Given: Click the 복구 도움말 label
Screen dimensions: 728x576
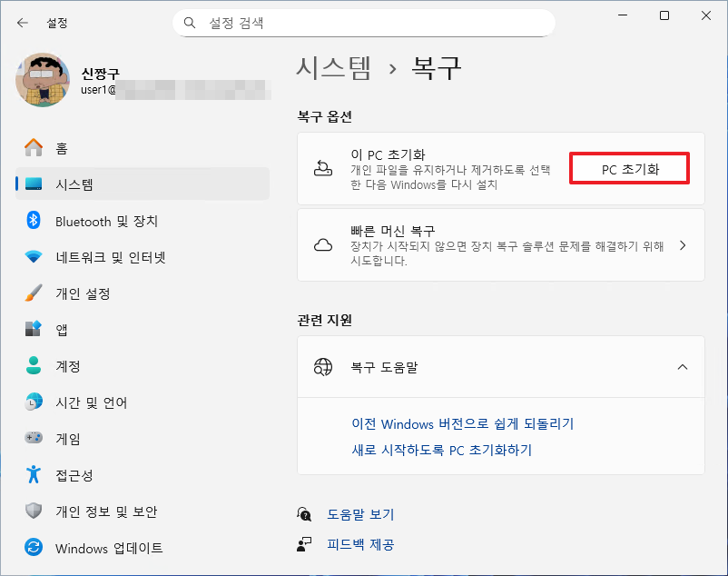Looking at the screenshot, I should click(384, 367).
